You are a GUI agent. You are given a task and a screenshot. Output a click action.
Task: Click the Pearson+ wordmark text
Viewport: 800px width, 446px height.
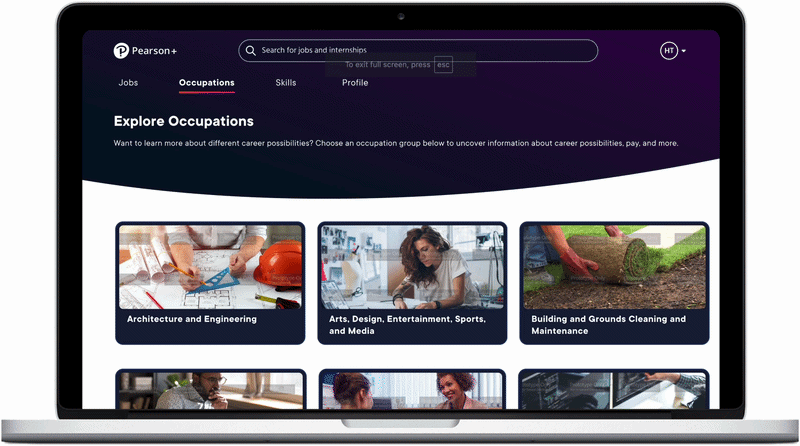[x=154, y=51]
